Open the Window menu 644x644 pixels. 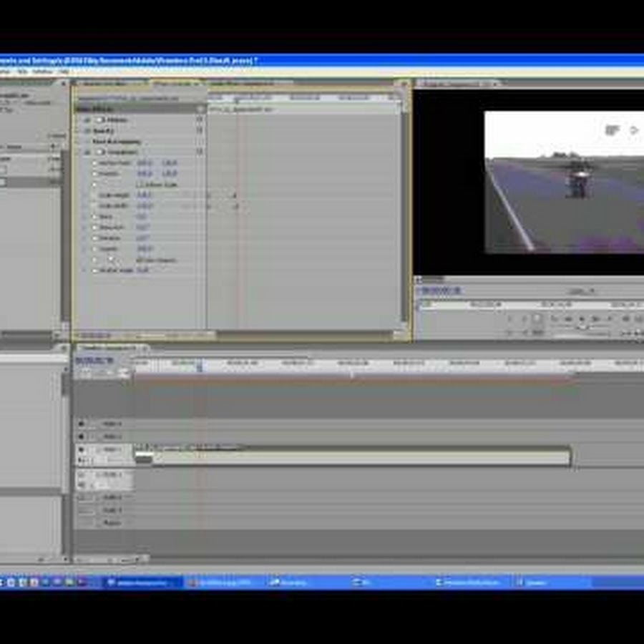[x=42, y=72]
